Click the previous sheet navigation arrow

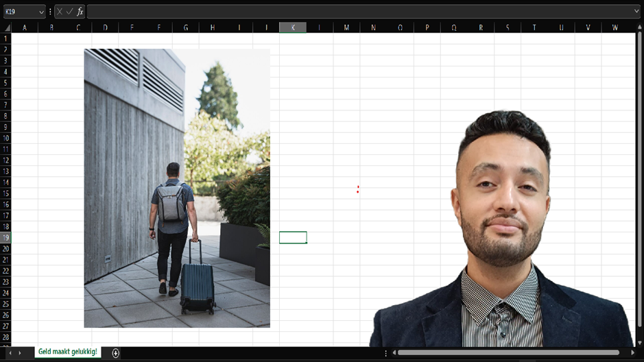[x=10, y=353]
